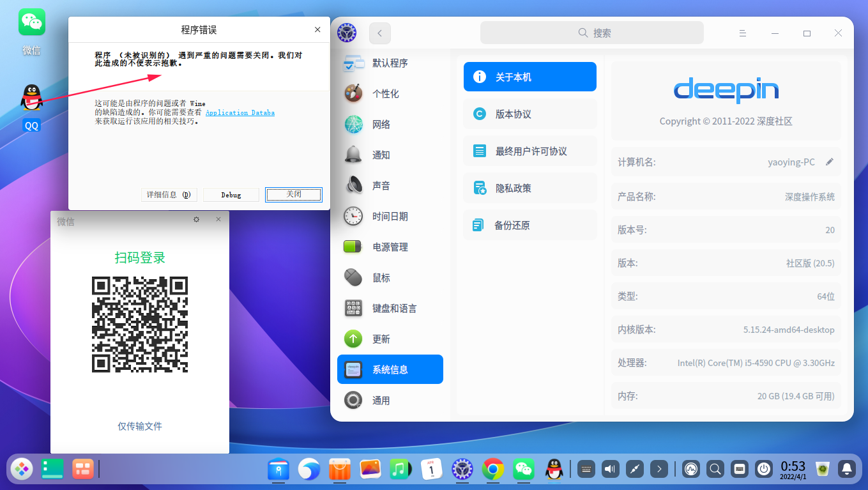This screenshot has height=490, width=868.
Task: Click the back chevron in Control Center
Action: click(x=381, y=33)
